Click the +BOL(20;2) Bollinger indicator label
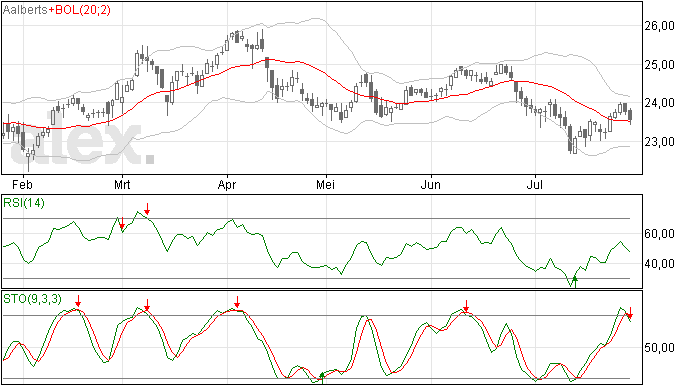The image size is (690, 387). pyautogui.click(x=80, y=10)
